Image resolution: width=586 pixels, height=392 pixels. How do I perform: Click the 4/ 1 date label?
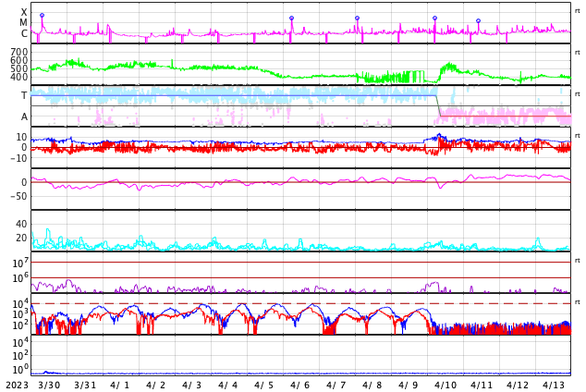tap(119, 386)
